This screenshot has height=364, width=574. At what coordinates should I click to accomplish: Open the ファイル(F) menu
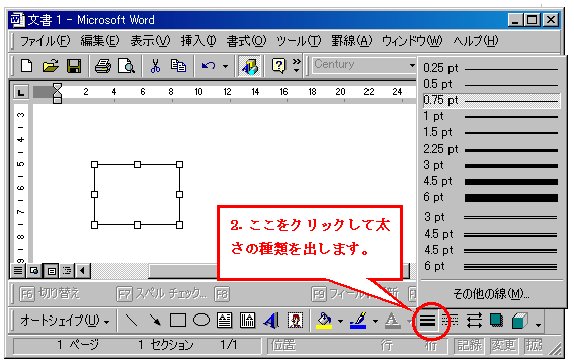[45, 41]
